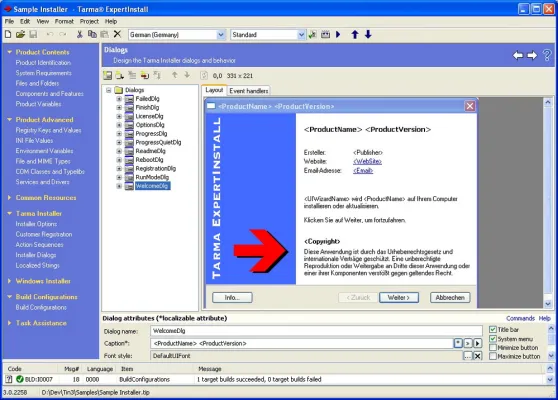Click the Paste clipboard icon
Screen dimensions: 558x400
[x=105, y=34]
